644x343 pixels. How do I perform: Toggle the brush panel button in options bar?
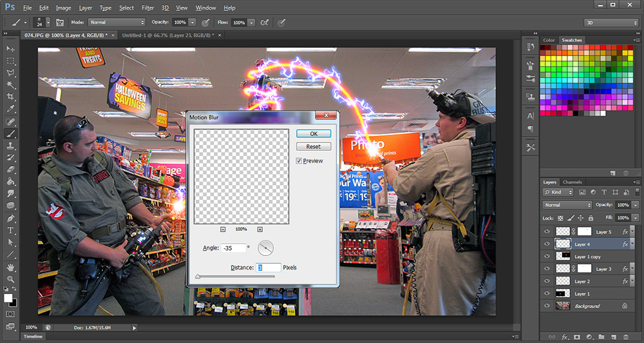coord(60,23)
